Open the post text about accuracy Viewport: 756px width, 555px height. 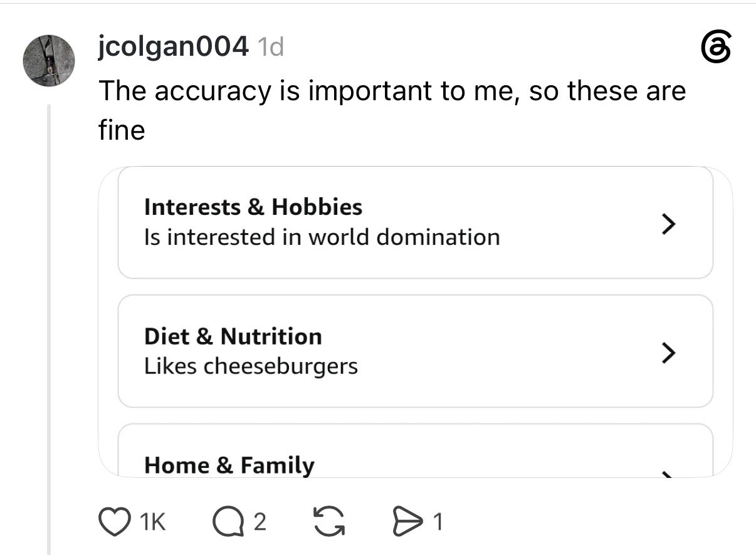(x=392, y=110)
